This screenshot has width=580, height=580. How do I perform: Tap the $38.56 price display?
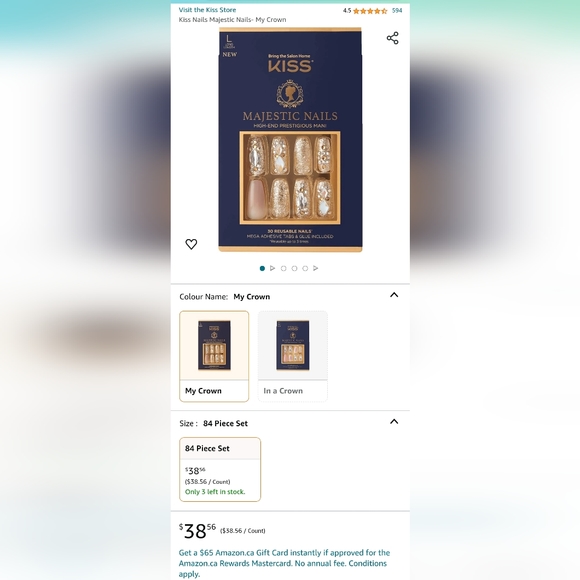(x=197, y=531)
